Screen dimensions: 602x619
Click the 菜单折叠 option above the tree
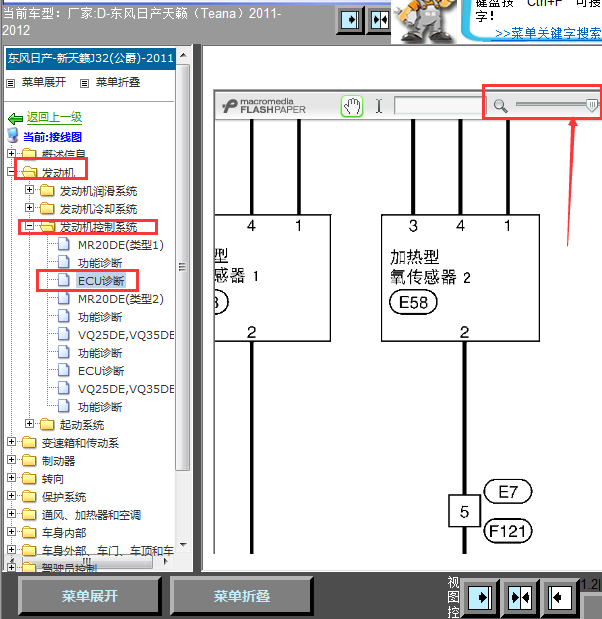click(x=118, y=82)
